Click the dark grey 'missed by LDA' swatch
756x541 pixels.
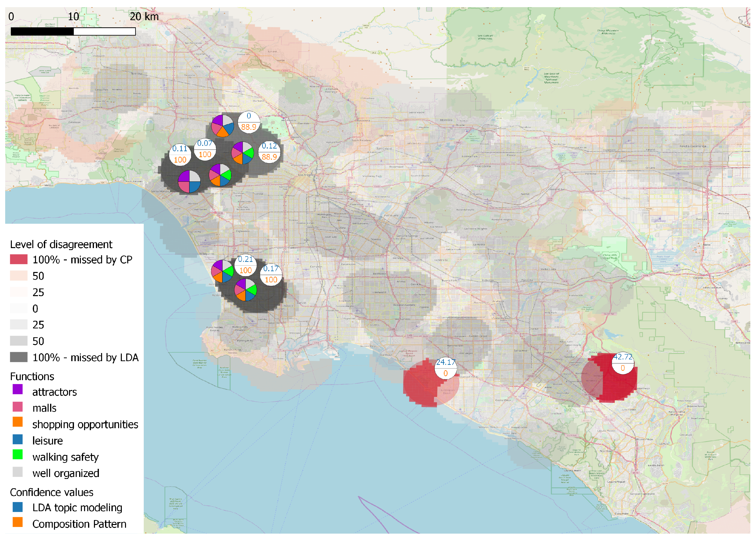point(19,357)
